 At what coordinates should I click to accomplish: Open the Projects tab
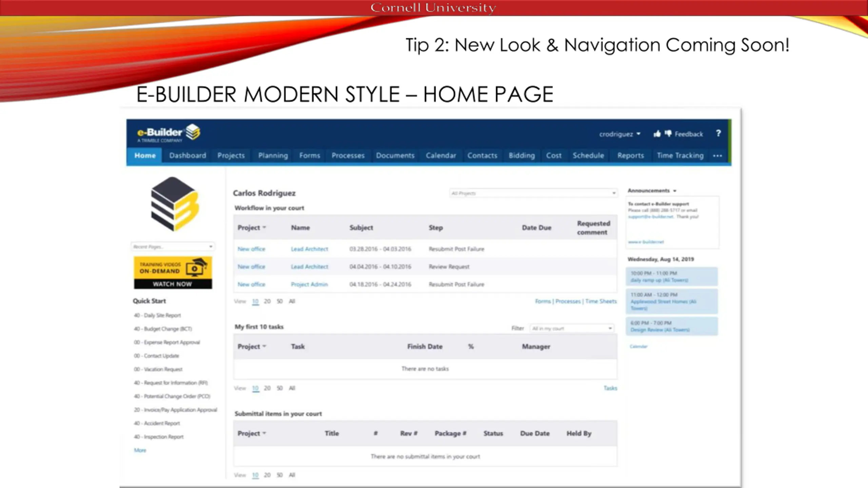(231, 156)
